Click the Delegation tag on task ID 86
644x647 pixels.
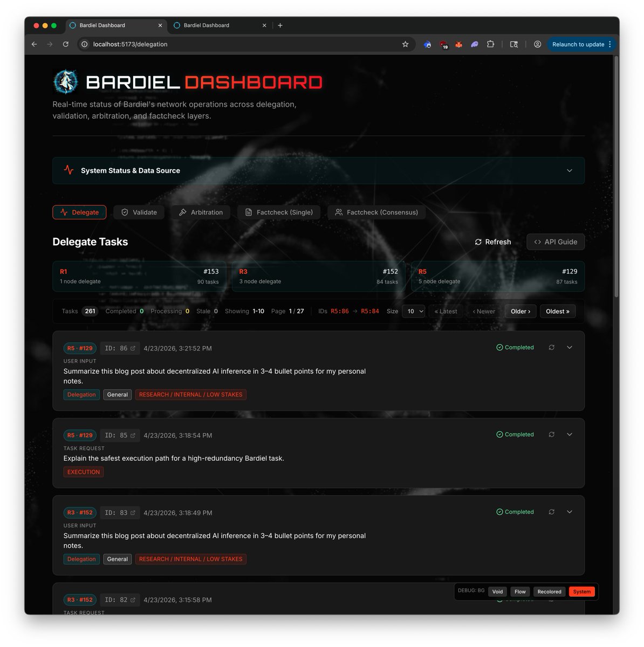coord(81,395)
